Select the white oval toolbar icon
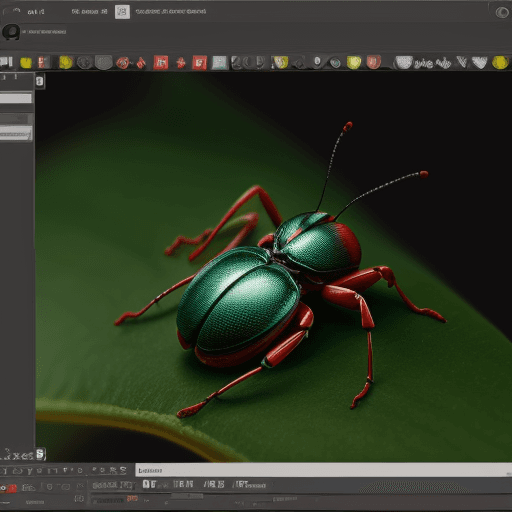Image resolution: width=512 pixels, height=512 pixels. point(317,61)
